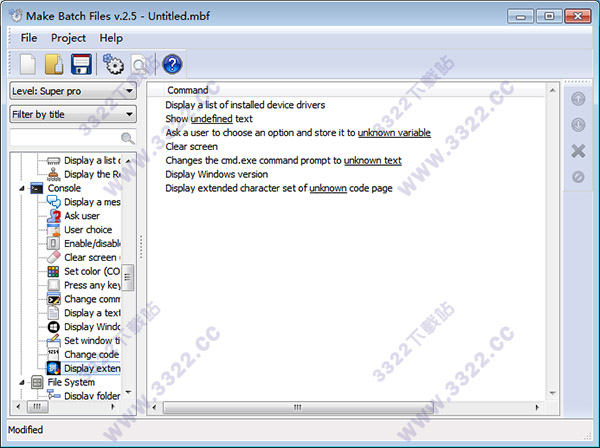Click the Set color palette icon
Viewport: 600px width, 448px height.
coord(53,271)
